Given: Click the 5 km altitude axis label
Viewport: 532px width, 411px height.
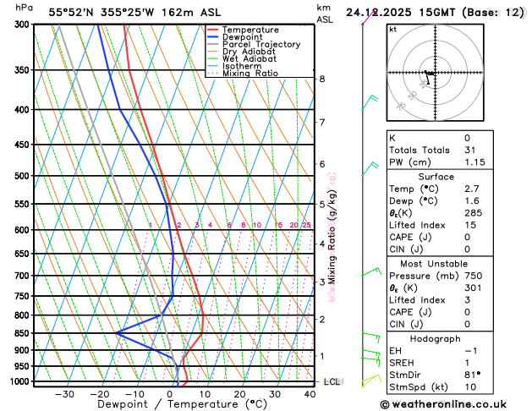Looking at the screenshot, I should click(x=322, y=204).
